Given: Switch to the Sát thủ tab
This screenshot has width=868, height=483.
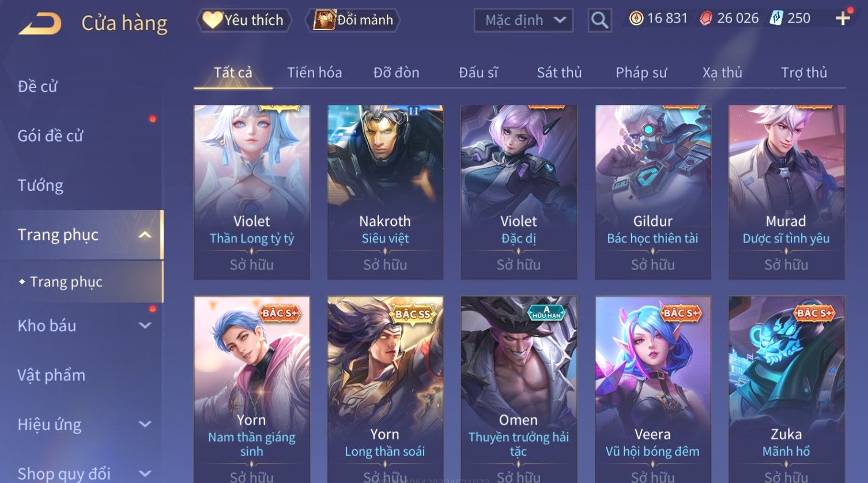Looking at the screenshot, I should tap(559, 73).
